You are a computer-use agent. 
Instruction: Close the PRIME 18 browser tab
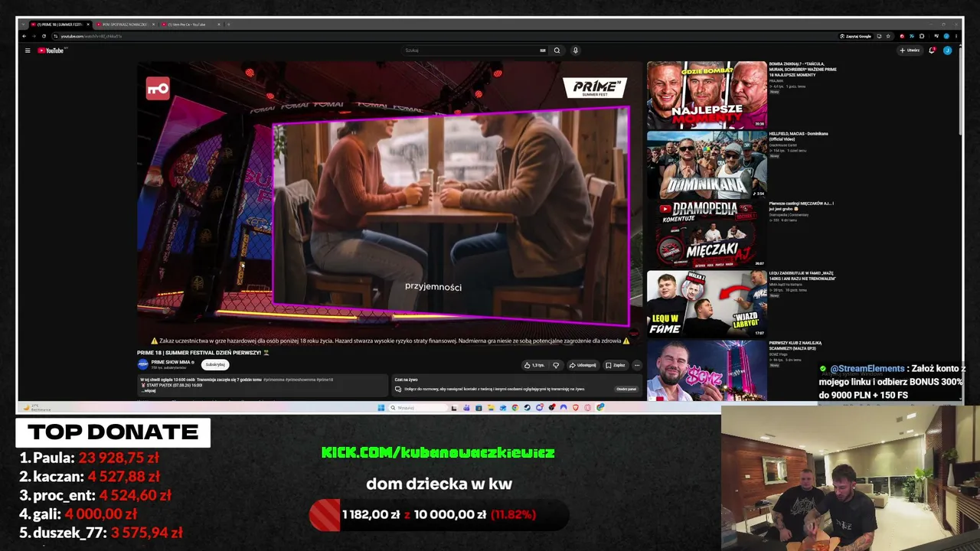pos(87,24)
